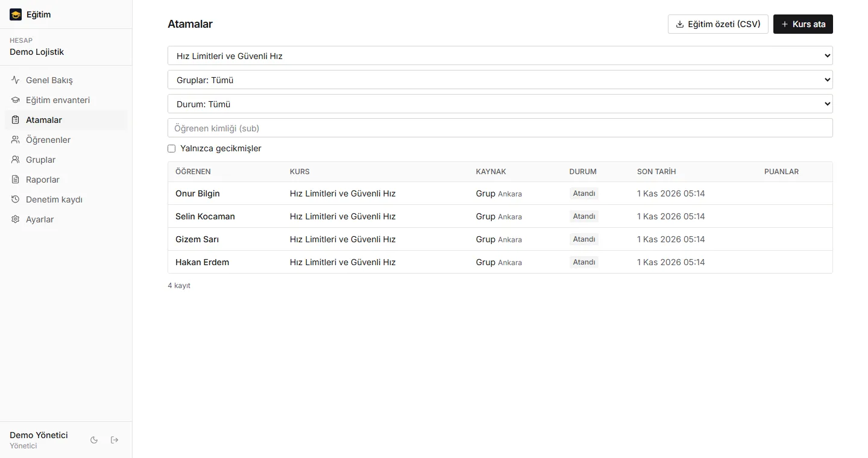Log out using the exit icon
Viewport: 868px width, 458px height.
pyautogui.click(x=115, y=440)
